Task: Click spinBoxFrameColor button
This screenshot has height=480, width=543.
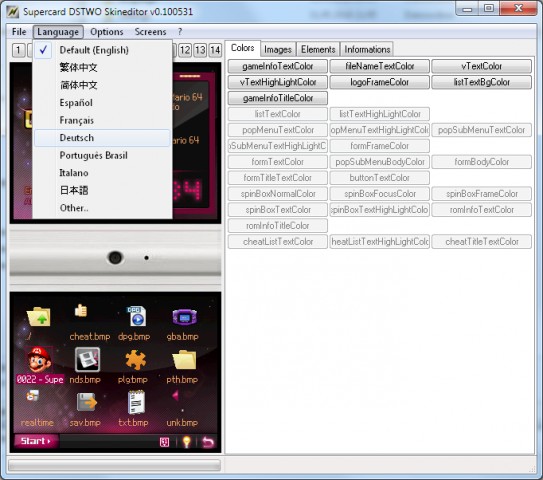Action: (482, 194)
